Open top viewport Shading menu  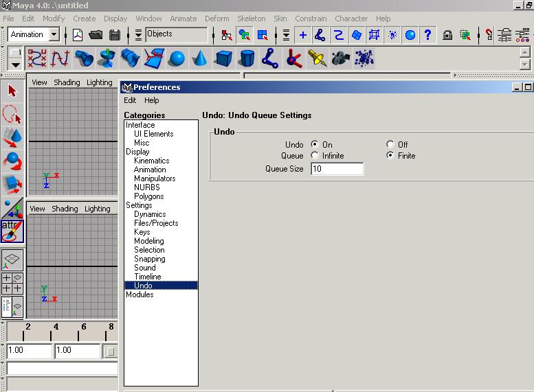pos(67,82)
